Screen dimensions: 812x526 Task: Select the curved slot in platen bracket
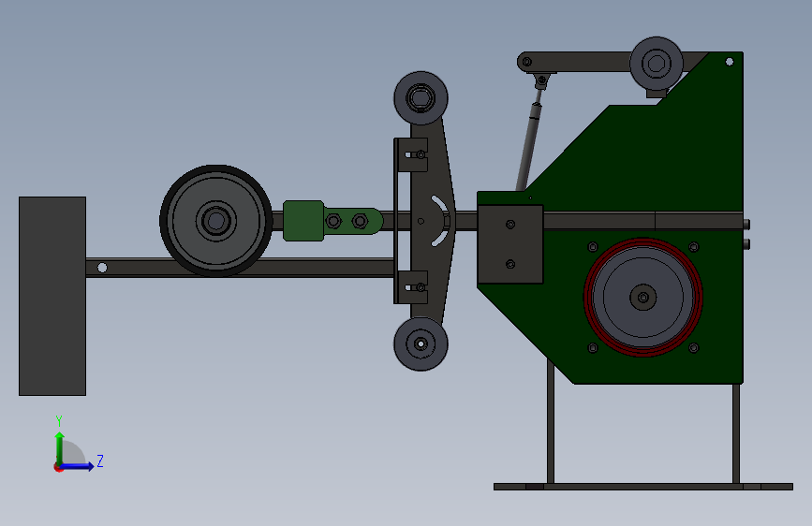tap(441, 221)
